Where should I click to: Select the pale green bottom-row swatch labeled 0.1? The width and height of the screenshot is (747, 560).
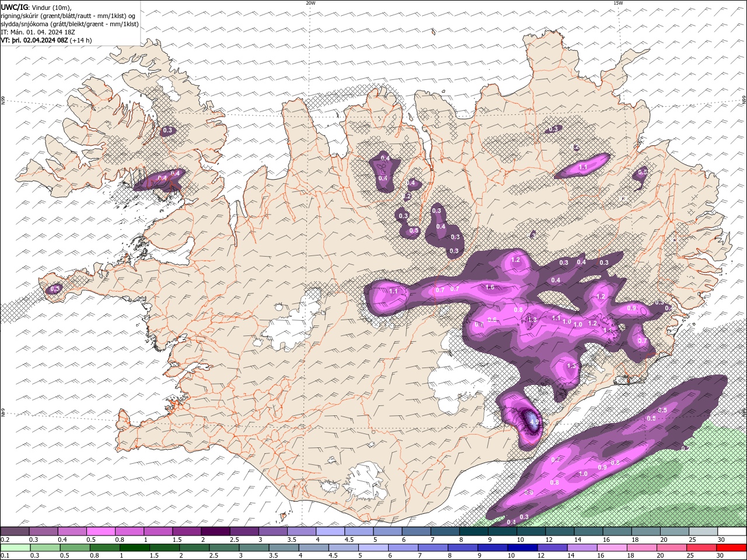pyautogui.click(x=15, y=548)
